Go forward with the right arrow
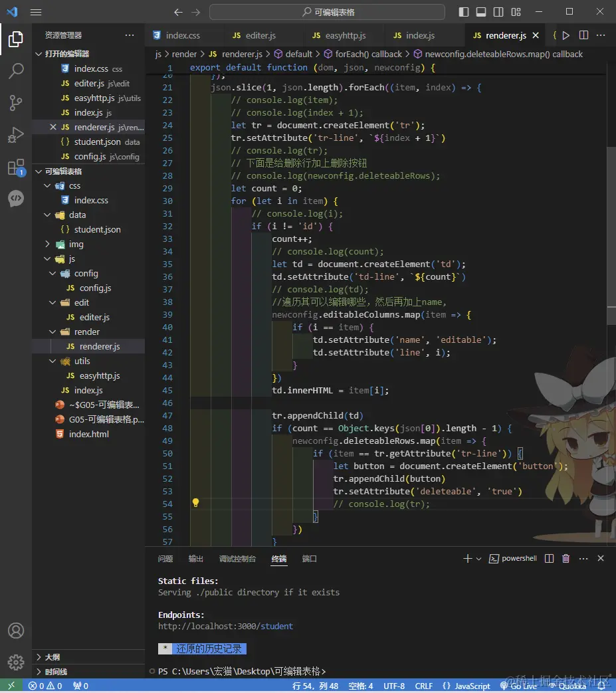 (196, 12)
